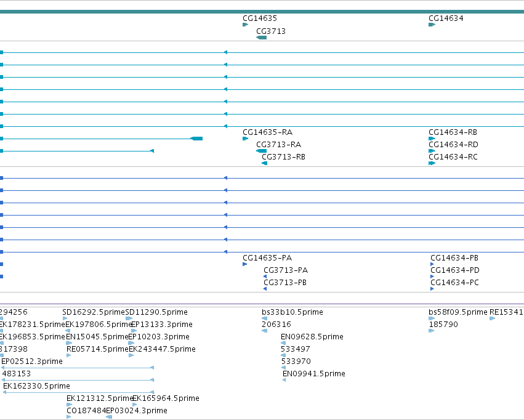Viewport: 524px width, 420px height.
Task: Click the CG14634-PD protein arrow glyph
Action: (432, 277)
